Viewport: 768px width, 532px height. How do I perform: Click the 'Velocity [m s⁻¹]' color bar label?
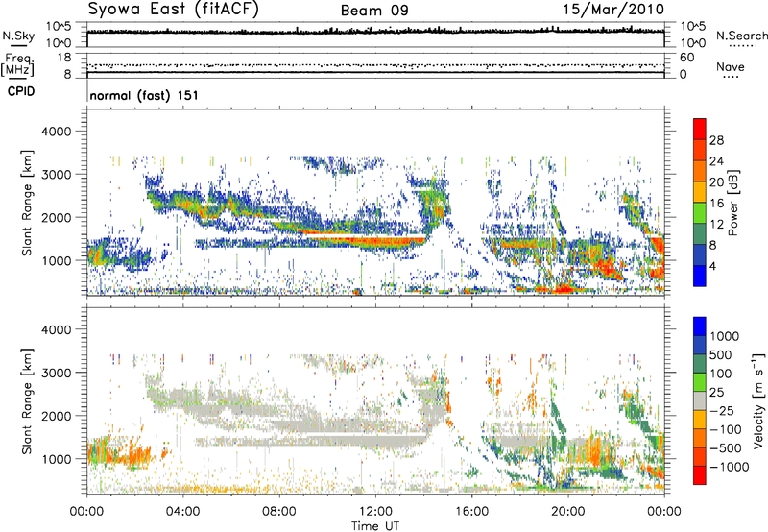coord(758,400)
